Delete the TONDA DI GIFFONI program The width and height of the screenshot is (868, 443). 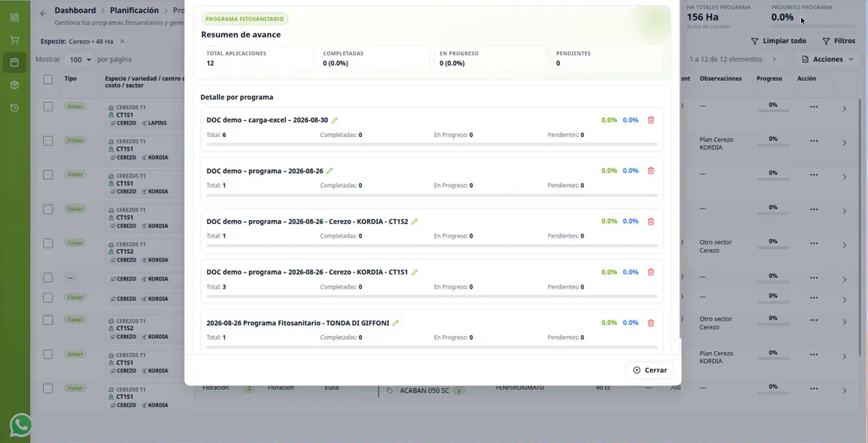point(651,323)
